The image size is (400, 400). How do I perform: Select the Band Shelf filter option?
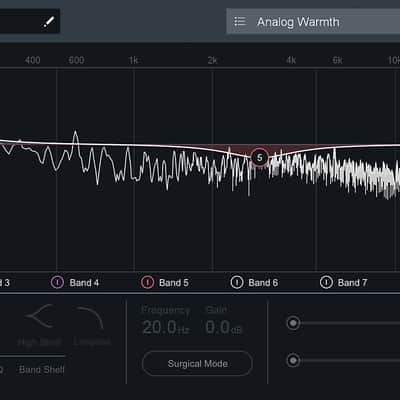point(42,369)
